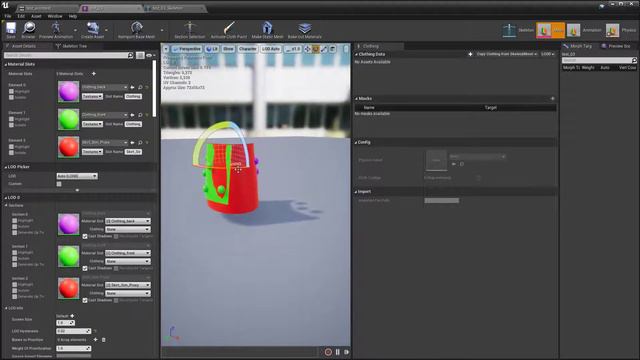Open the LOD Auto dropdown in LOD Picker
640x360 pixels.
pos(77,176)
